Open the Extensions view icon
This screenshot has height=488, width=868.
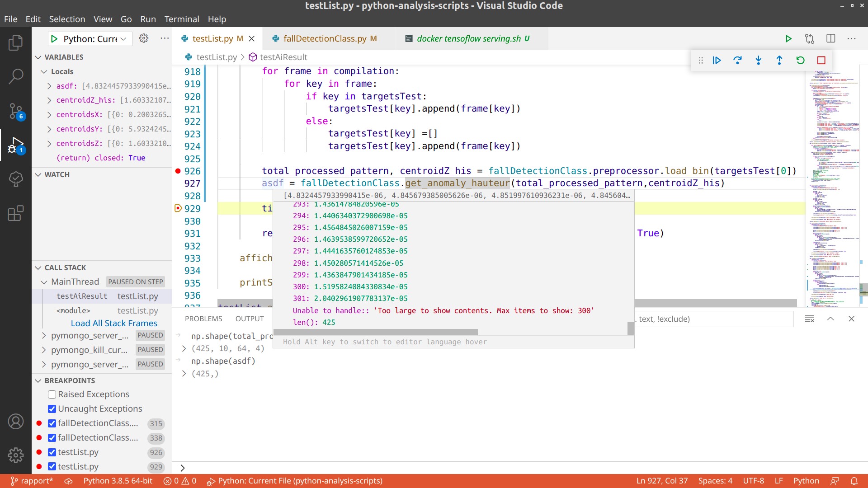coord(16,212)
